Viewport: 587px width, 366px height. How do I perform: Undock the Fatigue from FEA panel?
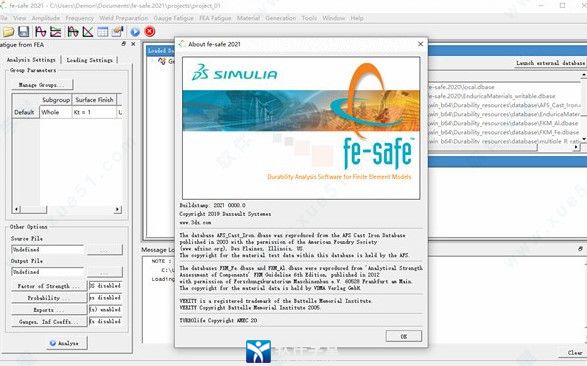pos(124,44)
